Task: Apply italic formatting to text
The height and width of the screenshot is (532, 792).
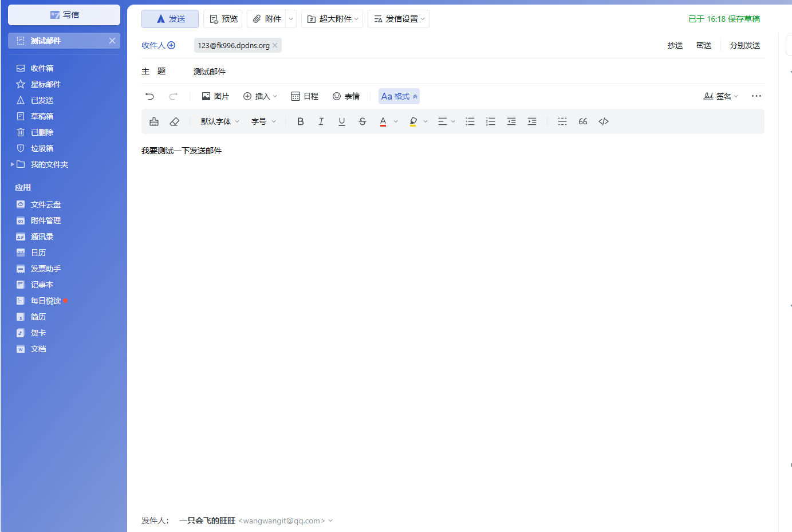Action: [321, 121]
